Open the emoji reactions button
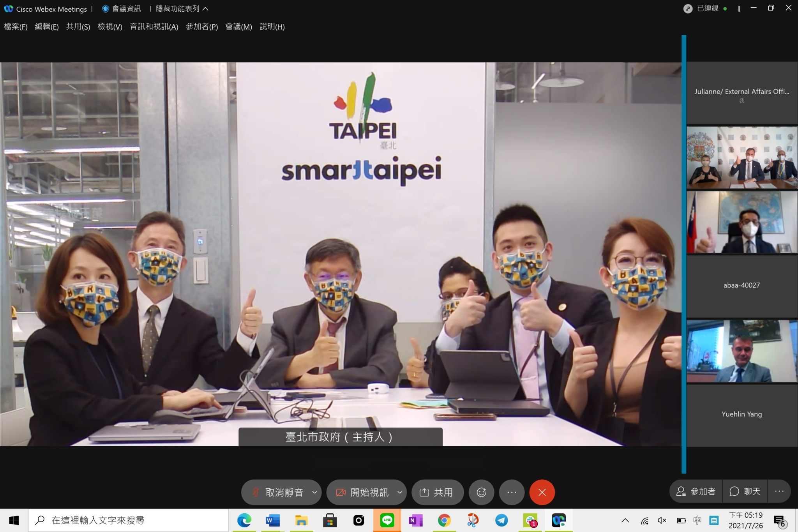Image resolution: width=798 pixels, height=532 pixels. coord(482,492)
